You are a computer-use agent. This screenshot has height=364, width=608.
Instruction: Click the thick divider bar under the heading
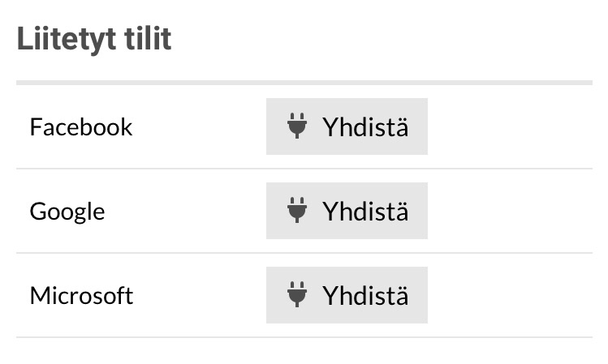click(304, 82)
